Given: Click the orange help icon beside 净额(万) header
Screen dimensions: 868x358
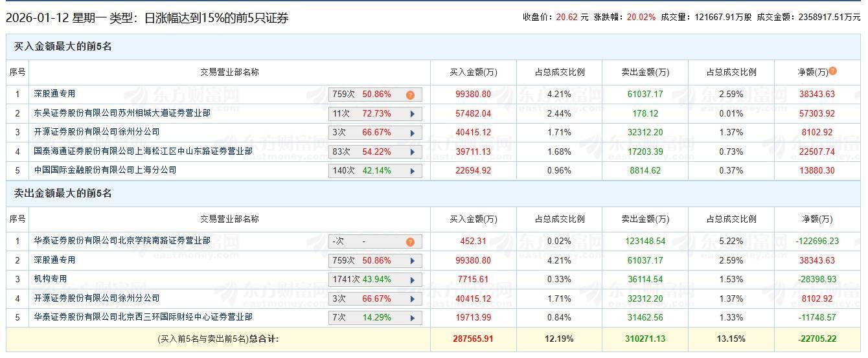Looking at the screenshot, I should click(x=833, y=71).
